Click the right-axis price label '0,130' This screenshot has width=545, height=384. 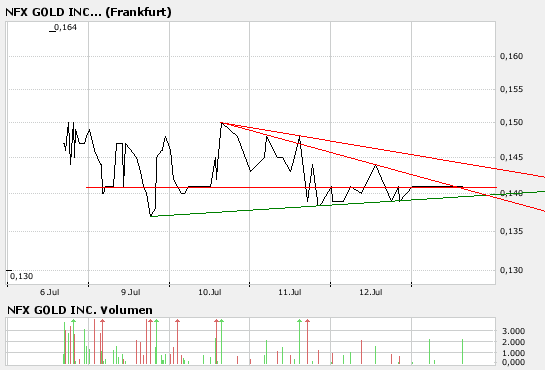pos(511,270)
